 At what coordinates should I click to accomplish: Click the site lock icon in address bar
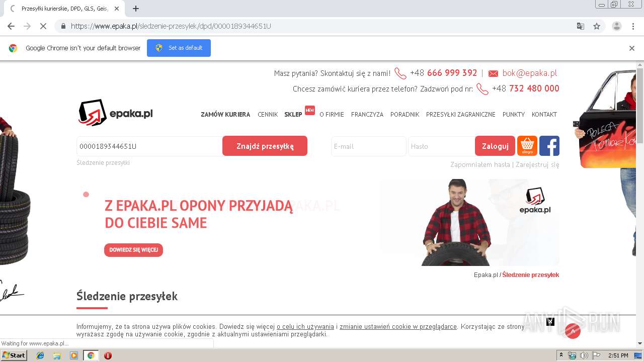(x=63, y=26)
